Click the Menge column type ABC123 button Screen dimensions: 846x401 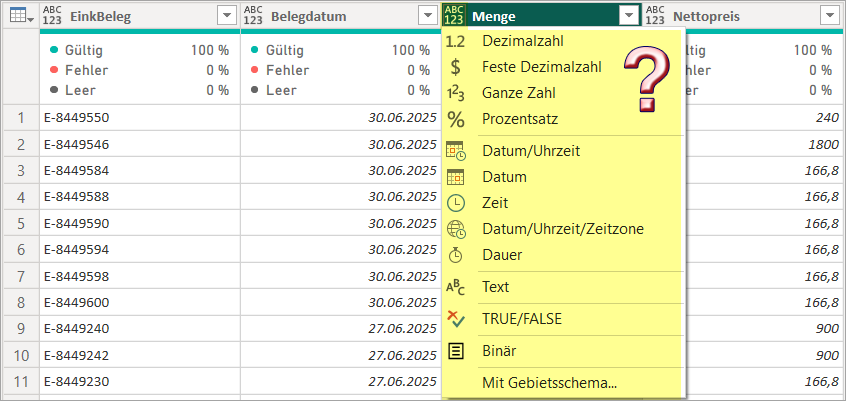coord(454,16)
